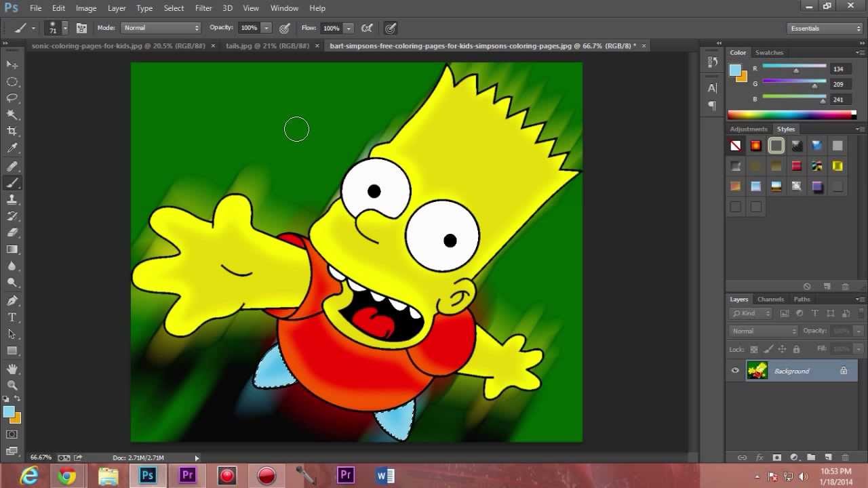Screen dimensions: 868x488
Task: Select the Move tool
Action: (x=12, y=64)
